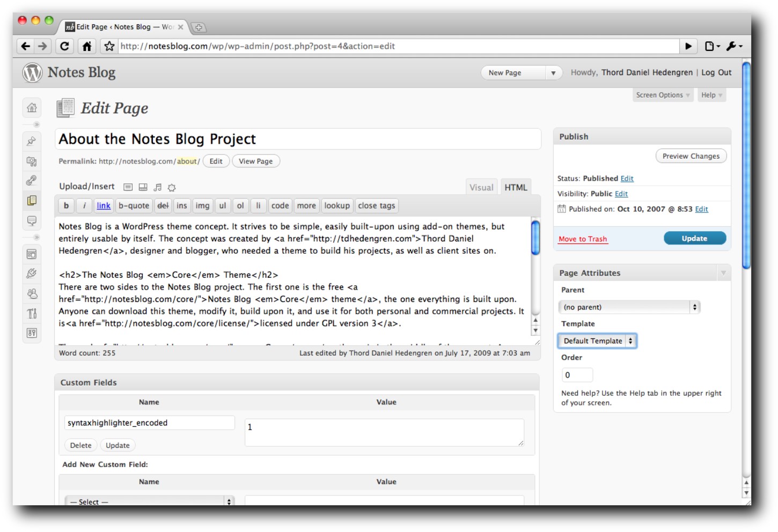
Task: Open the Media library icon in sidebar
Action: (32, 161)
